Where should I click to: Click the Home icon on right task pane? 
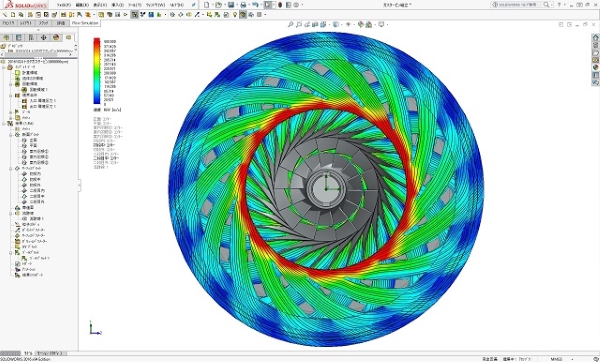click(595, 38)
